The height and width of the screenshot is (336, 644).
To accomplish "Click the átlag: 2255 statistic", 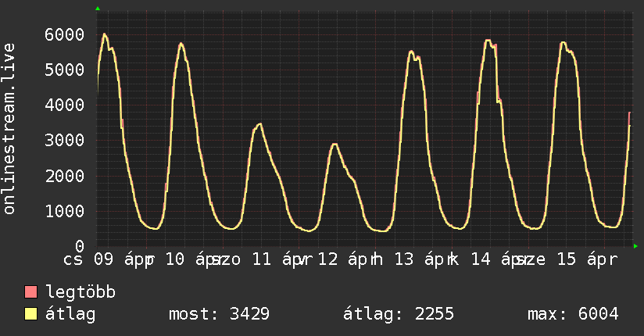I will [399, 314].
